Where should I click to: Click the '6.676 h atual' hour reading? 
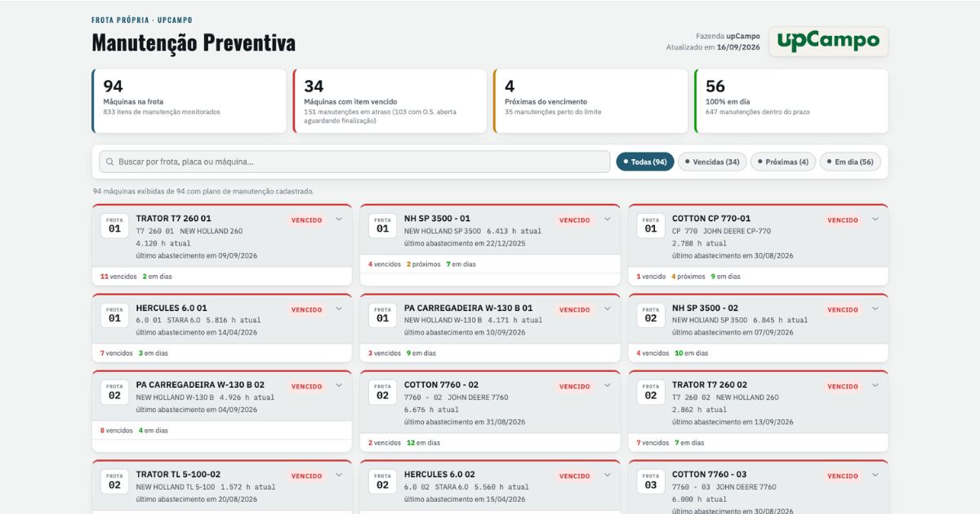pos(431,410)
